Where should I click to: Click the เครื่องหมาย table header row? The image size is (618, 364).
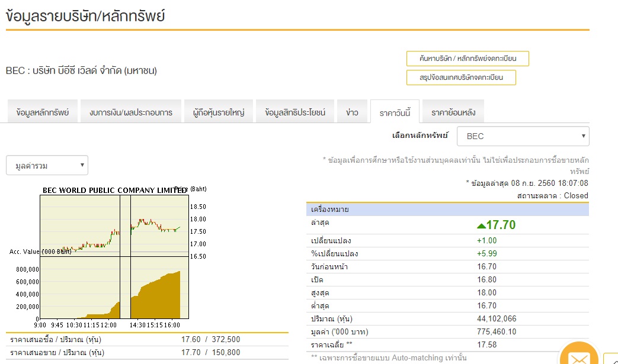(447, 210)
